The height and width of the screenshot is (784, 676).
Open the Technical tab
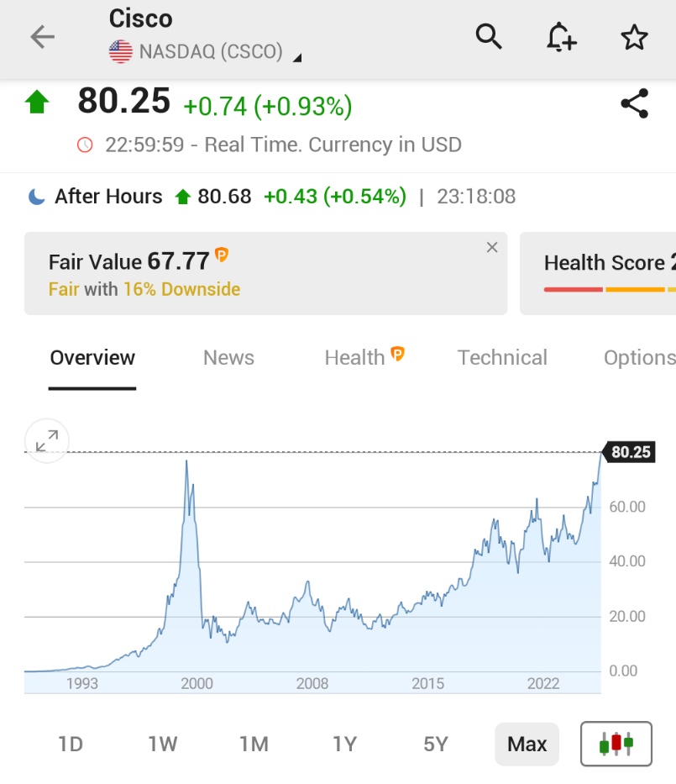502,357
